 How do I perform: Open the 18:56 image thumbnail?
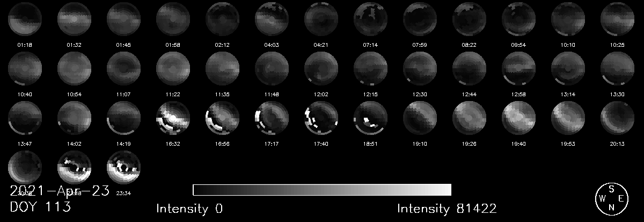[222, 118]
